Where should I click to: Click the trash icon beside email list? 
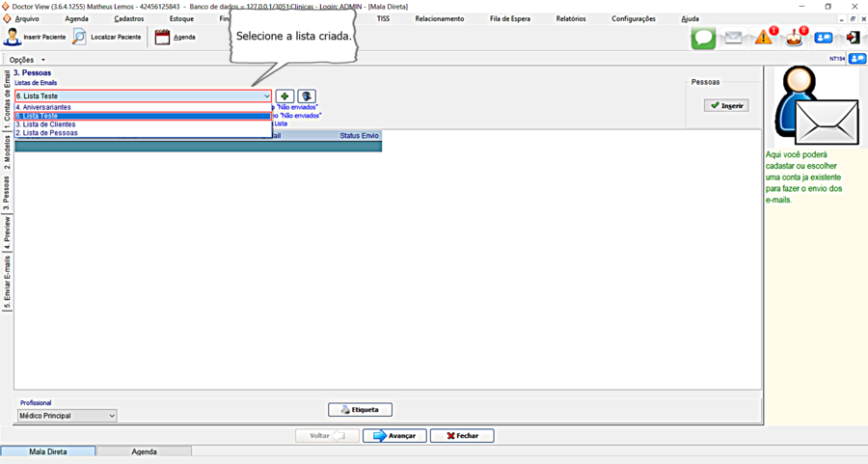tap(307, 96)
